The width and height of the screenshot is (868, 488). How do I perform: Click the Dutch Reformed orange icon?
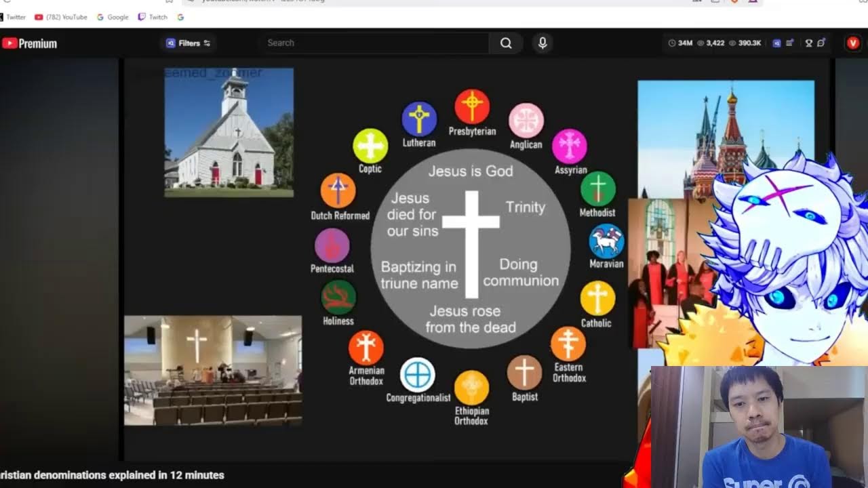(x=338, y=190)
